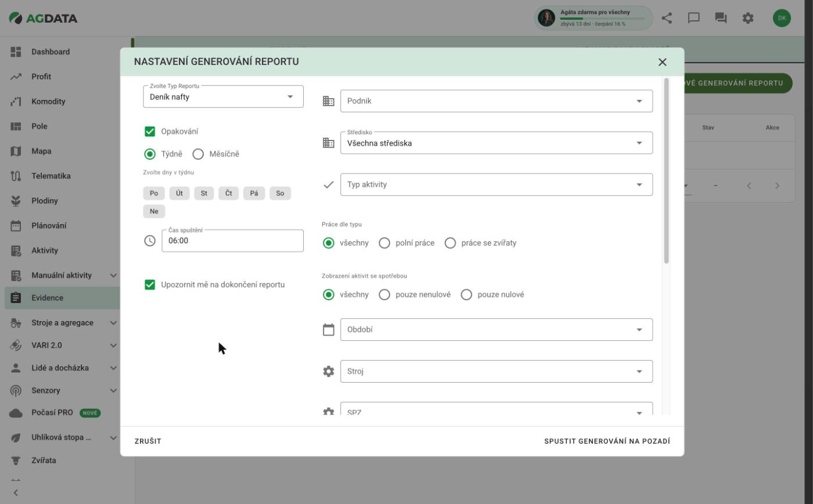Click the Telematika route icon
The image size is (813, 504).
[x=16, y=176]
